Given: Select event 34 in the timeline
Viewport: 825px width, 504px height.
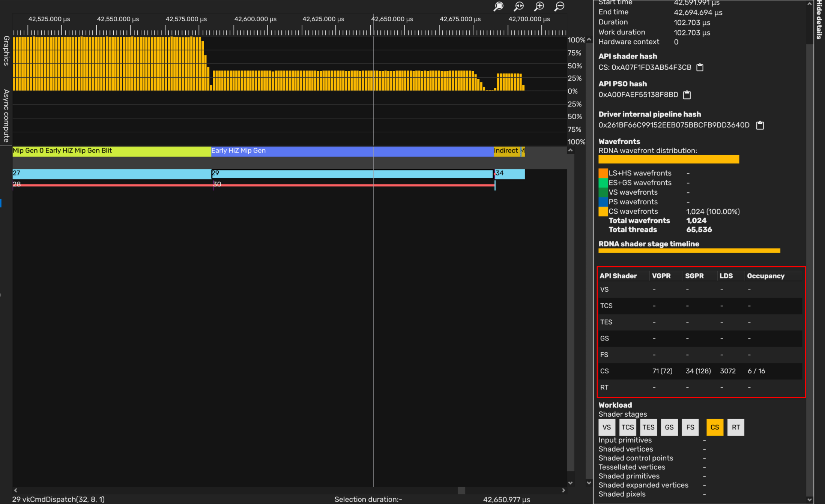Looking at the screenshot, I should pyautogui.click(x=509, y=174).
